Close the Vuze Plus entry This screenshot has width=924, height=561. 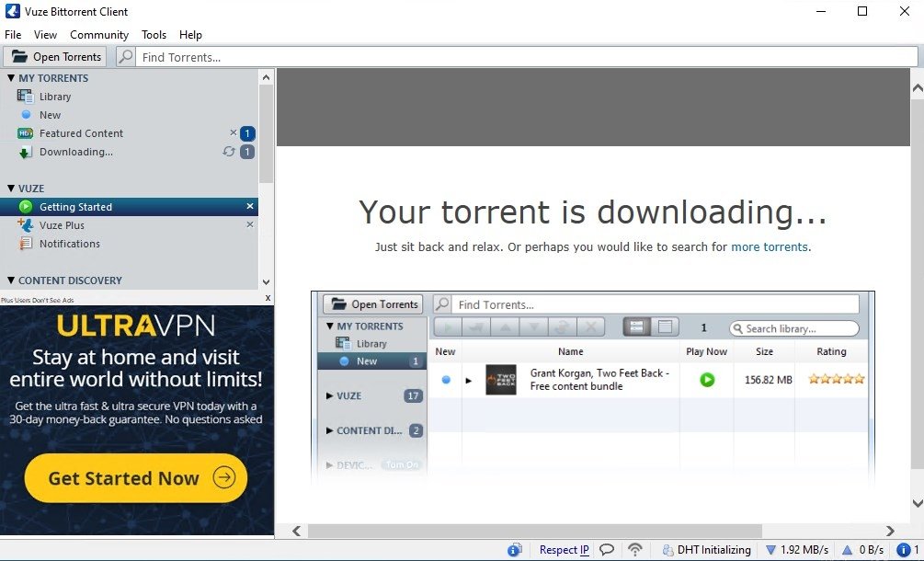click(x=250, y=224)
